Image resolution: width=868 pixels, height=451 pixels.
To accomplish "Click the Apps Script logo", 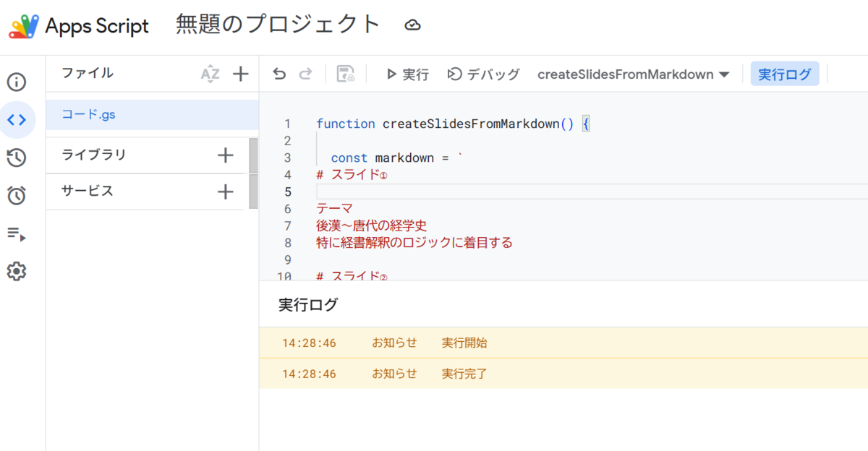I will coord(23,25).
